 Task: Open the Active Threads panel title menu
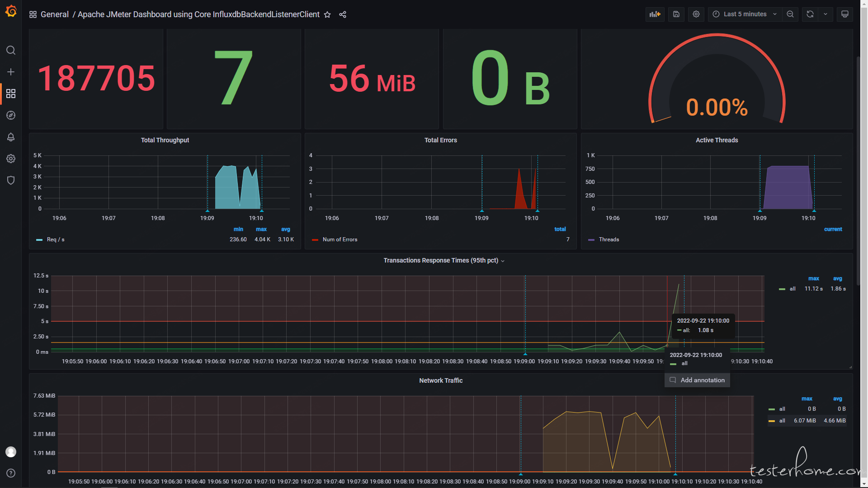click(717, 141)
